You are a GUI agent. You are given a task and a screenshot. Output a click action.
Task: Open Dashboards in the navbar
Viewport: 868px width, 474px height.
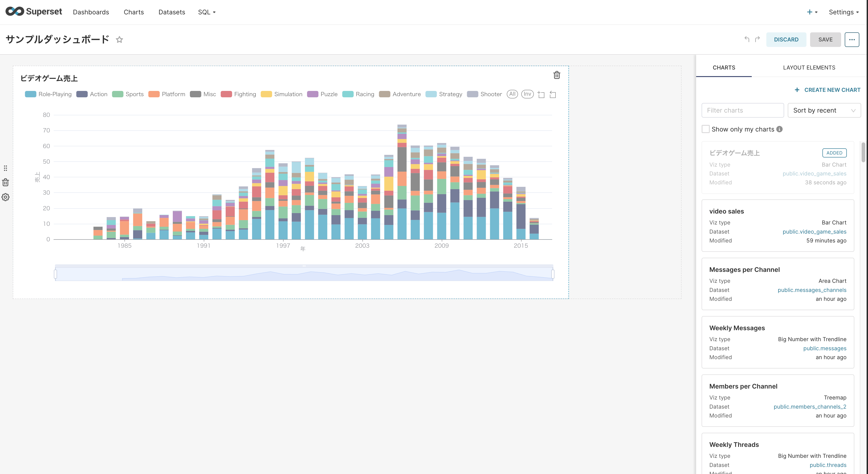click(x=91, y=12)
